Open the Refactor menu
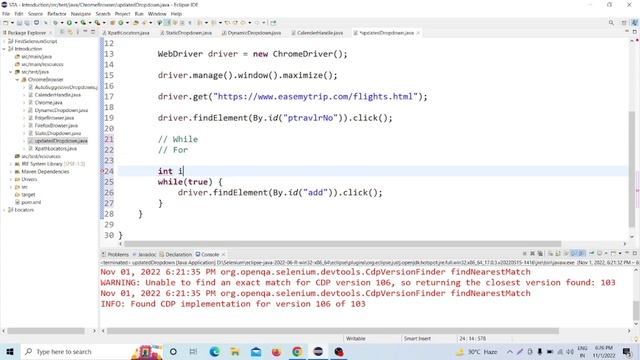 tap(57, 14)
